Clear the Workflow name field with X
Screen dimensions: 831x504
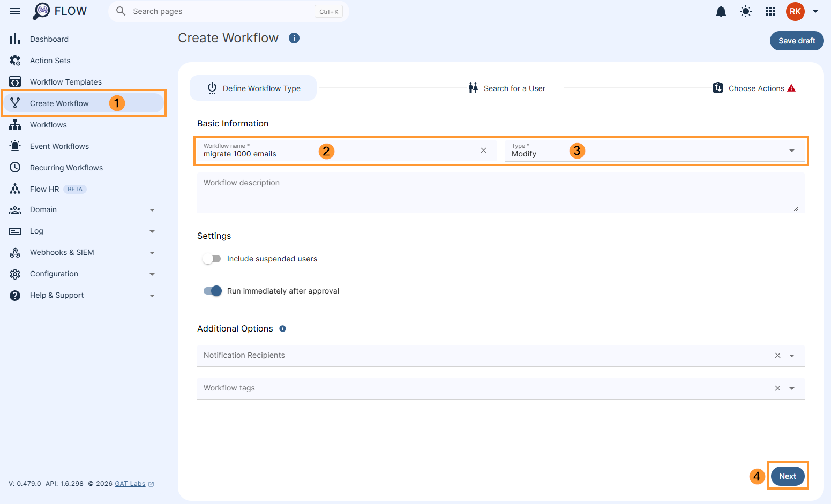[484, 151]
